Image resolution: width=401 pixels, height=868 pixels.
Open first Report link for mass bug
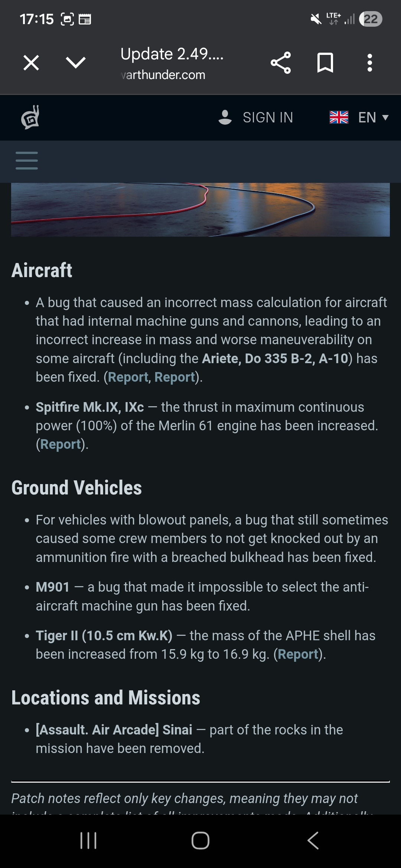[x=128, y=377]
